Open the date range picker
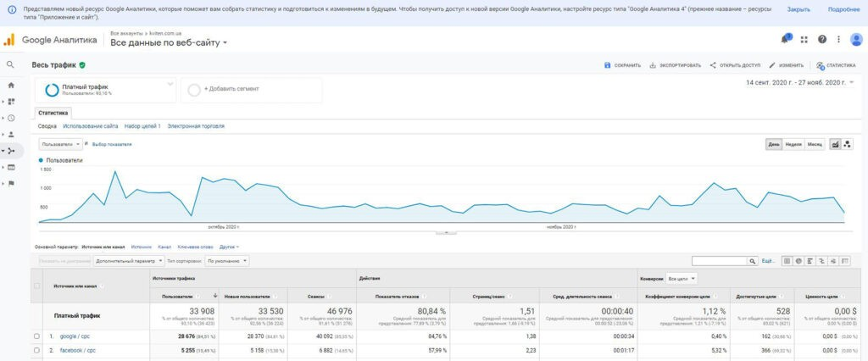Image resolution: width=868 pixels, height=361 pixels. [x=800, y=82]
